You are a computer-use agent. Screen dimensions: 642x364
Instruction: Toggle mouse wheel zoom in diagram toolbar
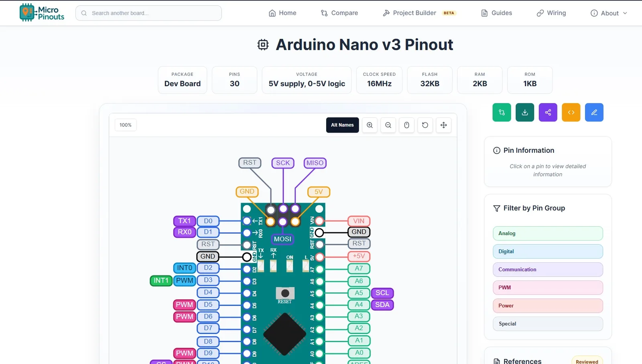coord(406,125)
